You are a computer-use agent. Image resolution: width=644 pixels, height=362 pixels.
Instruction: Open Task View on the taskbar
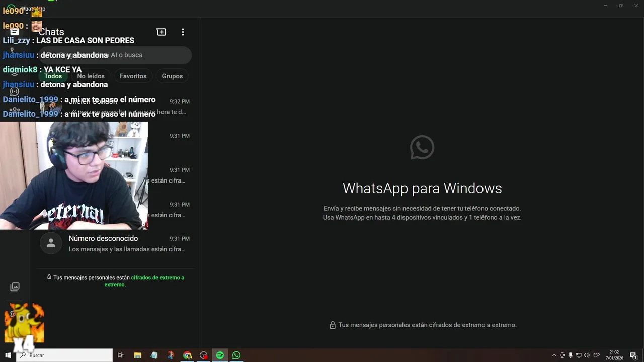tap(121, 355)
